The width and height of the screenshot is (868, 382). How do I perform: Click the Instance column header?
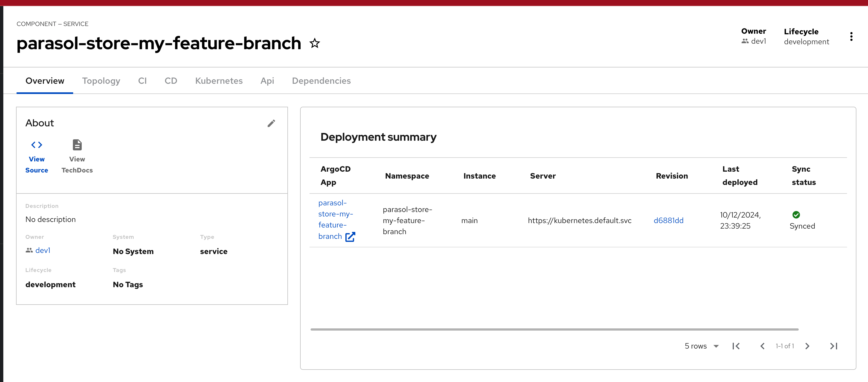480,176
